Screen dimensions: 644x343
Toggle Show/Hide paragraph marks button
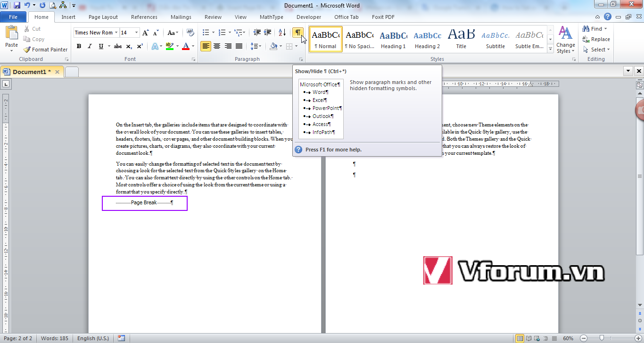click(298, 33)
